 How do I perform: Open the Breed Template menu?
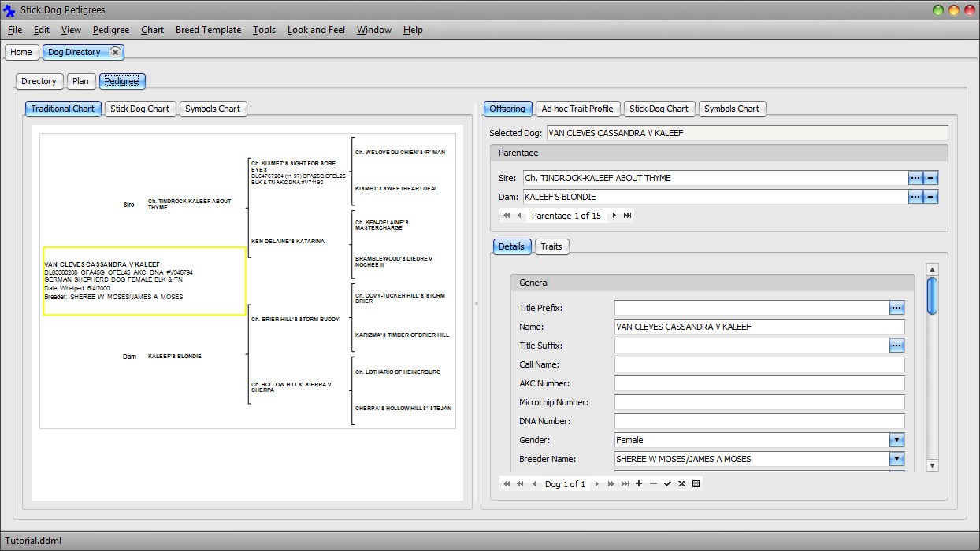point(208,30)
